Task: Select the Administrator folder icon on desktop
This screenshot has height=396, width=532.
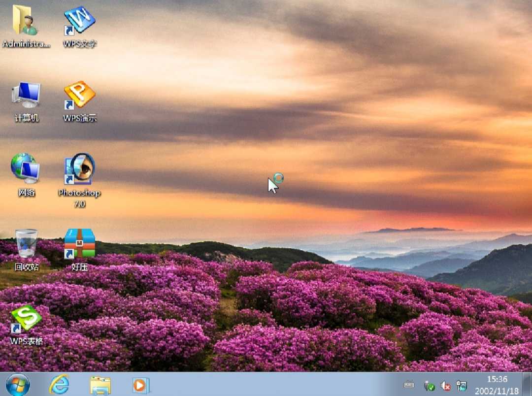Action: coord(26,21)
